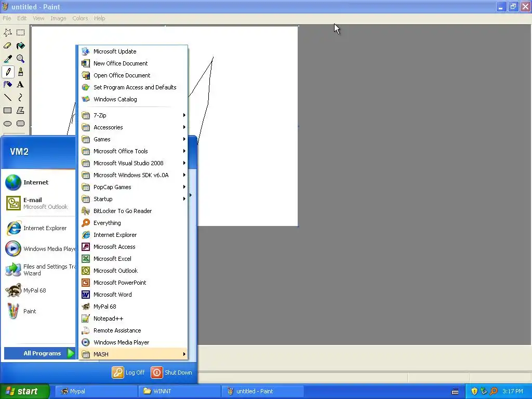Open Remote Assistance

pyautogui.click(x=134, y=330)
